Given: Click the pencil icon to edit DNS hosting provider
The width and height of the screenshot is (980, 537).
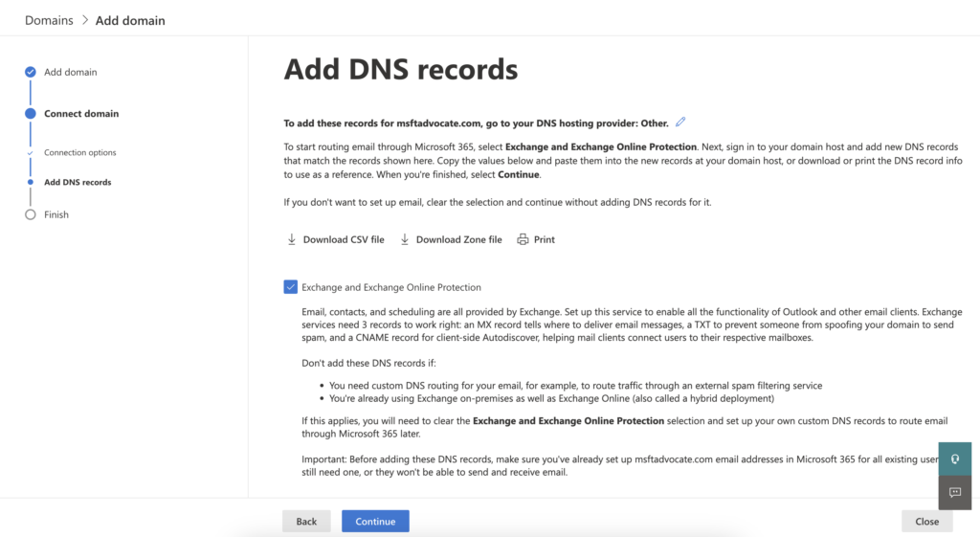Looking at the screenshot, I should [x=680, y=122].
